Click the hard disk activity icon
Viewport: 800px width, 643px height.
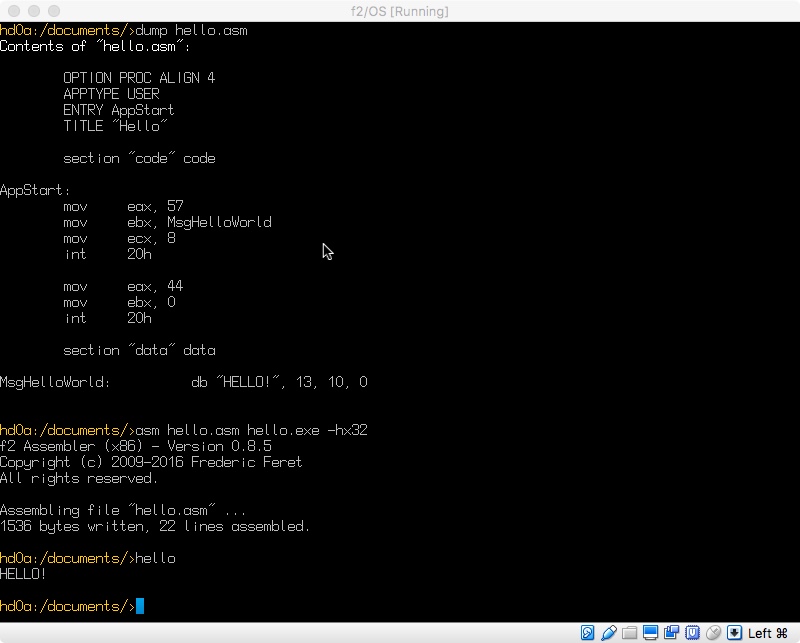click(587, 633)
